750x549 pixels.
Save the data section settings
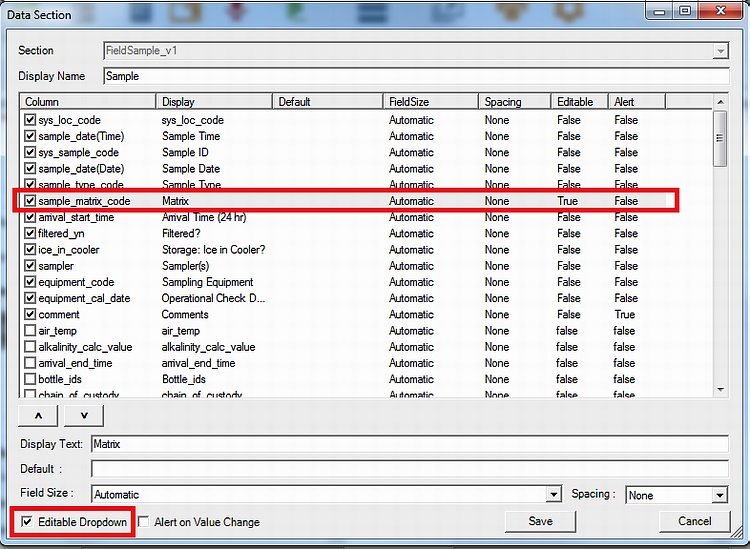(x=541, y=521)
